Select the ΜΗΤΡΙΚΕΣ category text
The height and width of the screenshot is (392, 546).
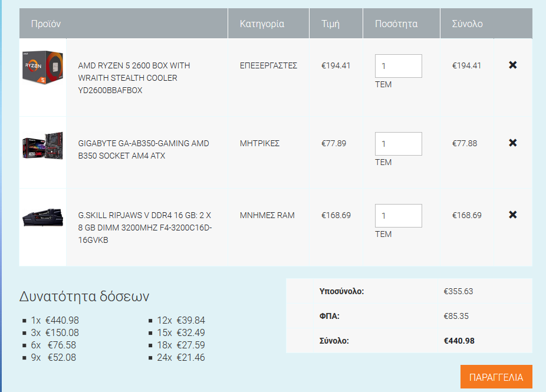260,143
